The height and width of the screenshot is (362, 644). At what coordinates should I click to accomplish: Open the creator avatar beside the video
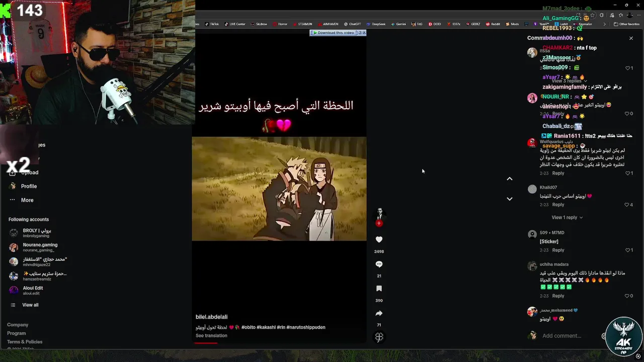[x=379, y=214]
